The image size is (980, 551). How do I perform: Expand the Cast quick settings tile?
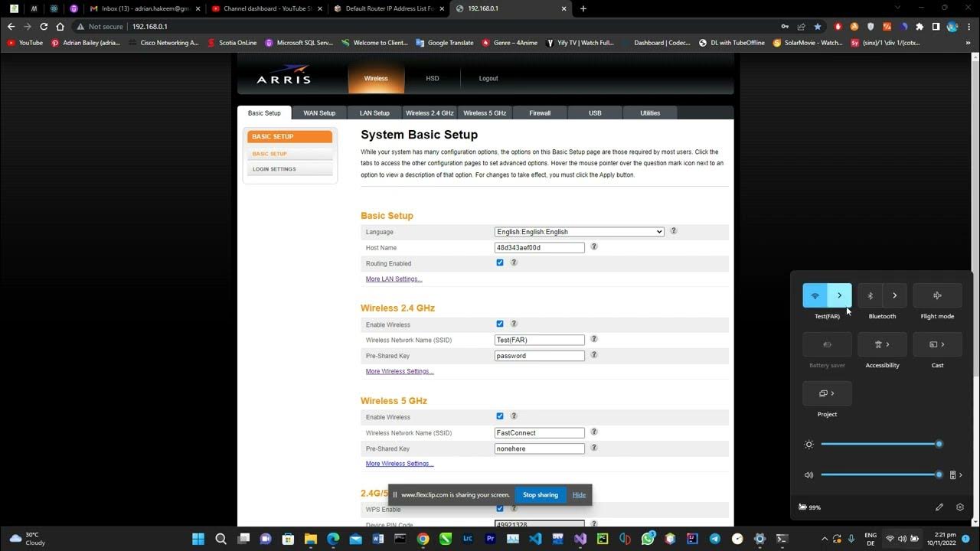(x=937, y=344)
